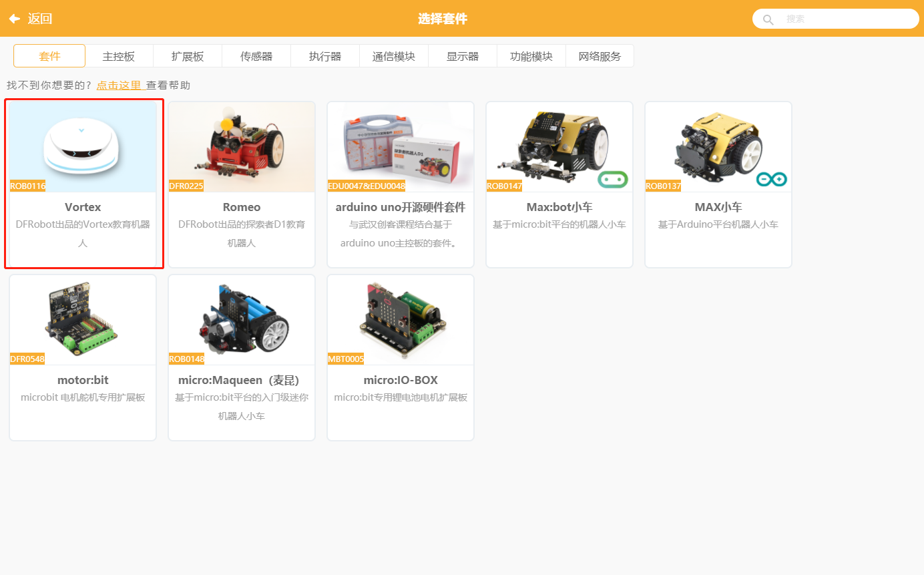Click the ROB0116 product code label
This screenshot has height=575, width=924.
pyautogui.click(x=28, y=186)
